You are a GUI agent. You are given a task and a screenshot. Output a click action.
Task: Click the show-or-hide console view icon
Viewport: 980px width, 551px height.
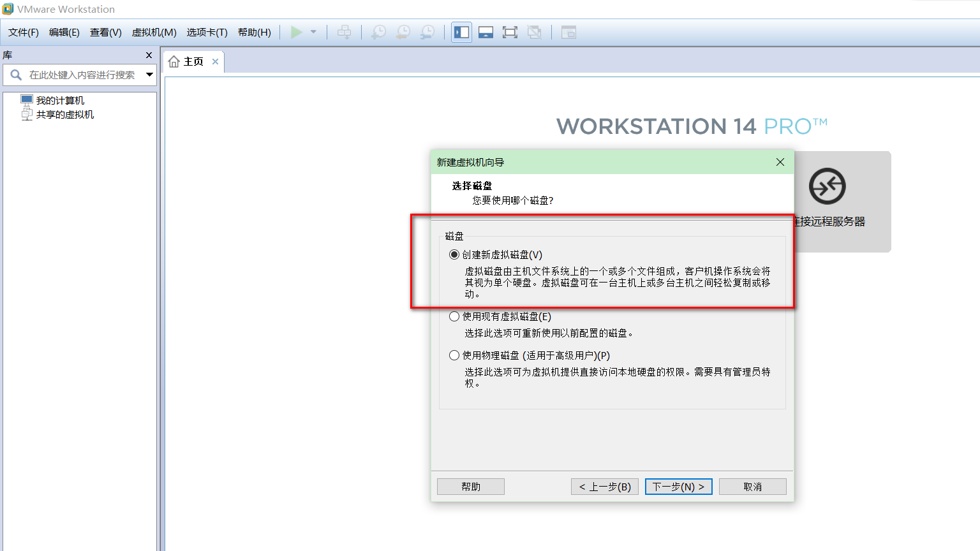point(486,32)
